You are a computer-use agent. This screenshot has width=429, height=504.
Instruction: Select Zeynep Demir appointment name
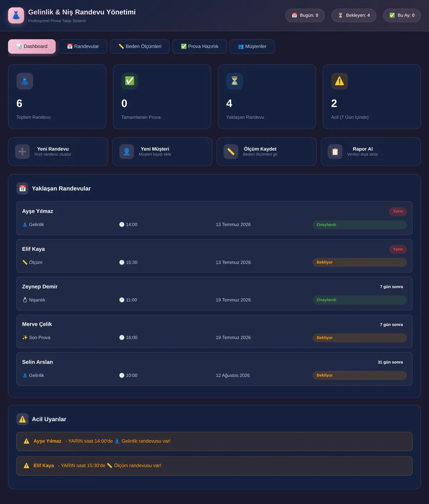(x=40, y=287)
